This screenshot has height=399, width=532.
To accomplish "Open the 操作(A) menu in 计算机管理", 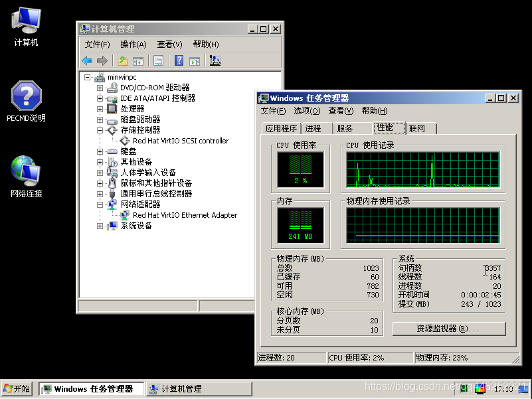I will 133,44.
